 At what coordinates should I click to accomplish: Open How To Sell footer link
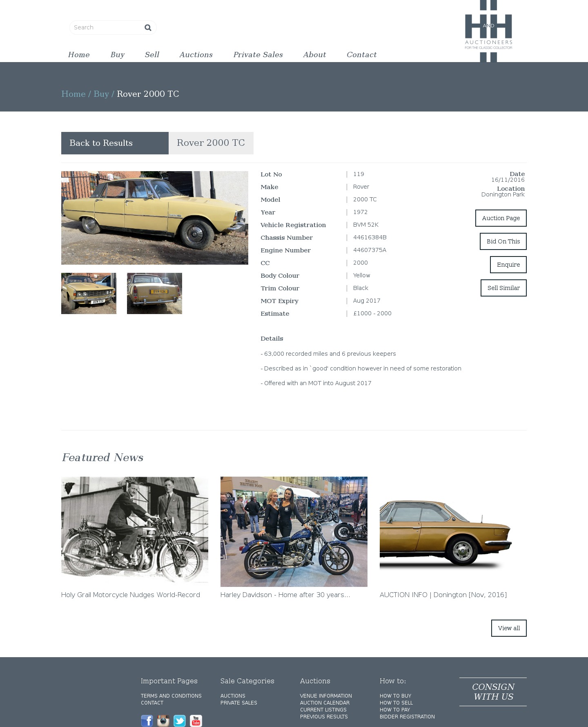point(396,703)
